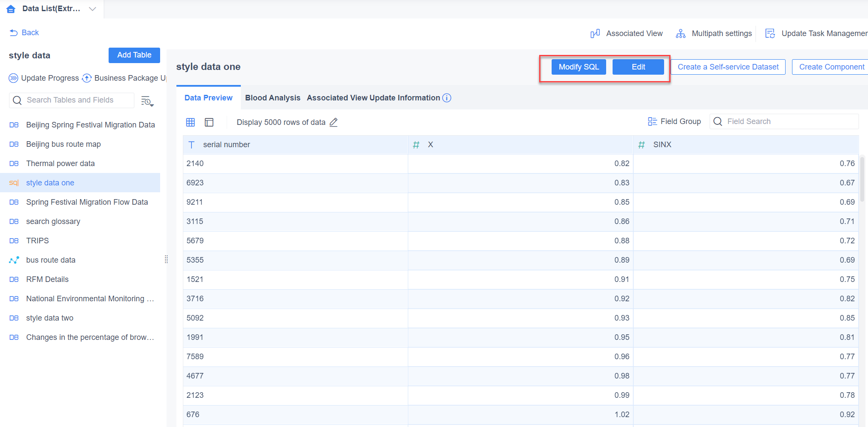The width and height of the screenshot is (868, 427).
Task: Select search glossary table
Action: [80, 221]
